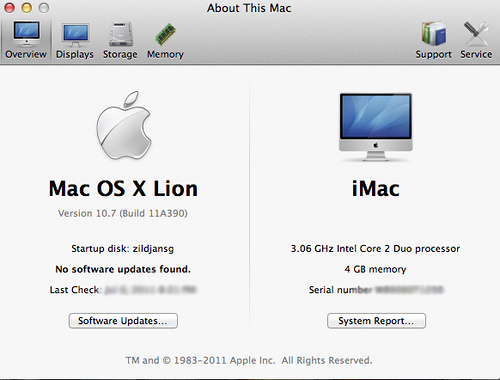Open the Service section
Image resolution: width=500 pixels, height=380 pixels.
click(x=476, y=40)
